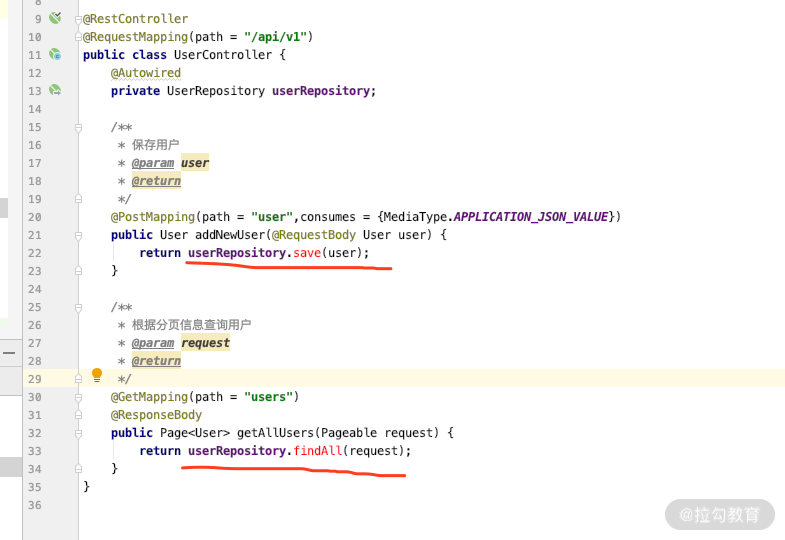Click APPLICATION_JSON_VALUE constant
785x540 pixels.
(531, 217)
